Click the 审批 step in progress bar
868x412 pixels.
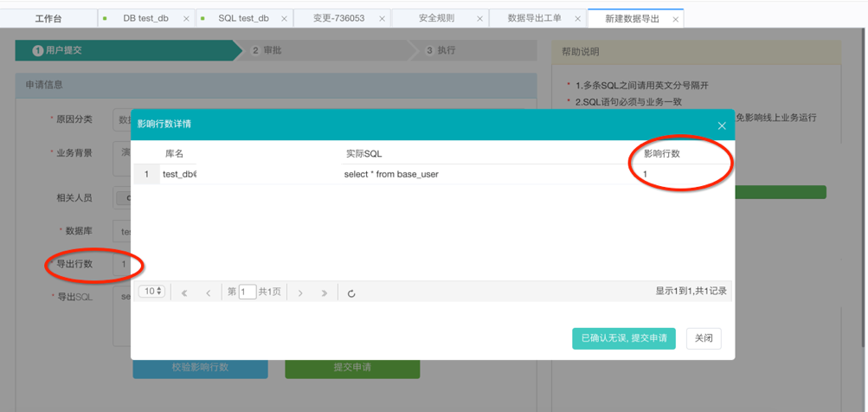coord(326,50)
